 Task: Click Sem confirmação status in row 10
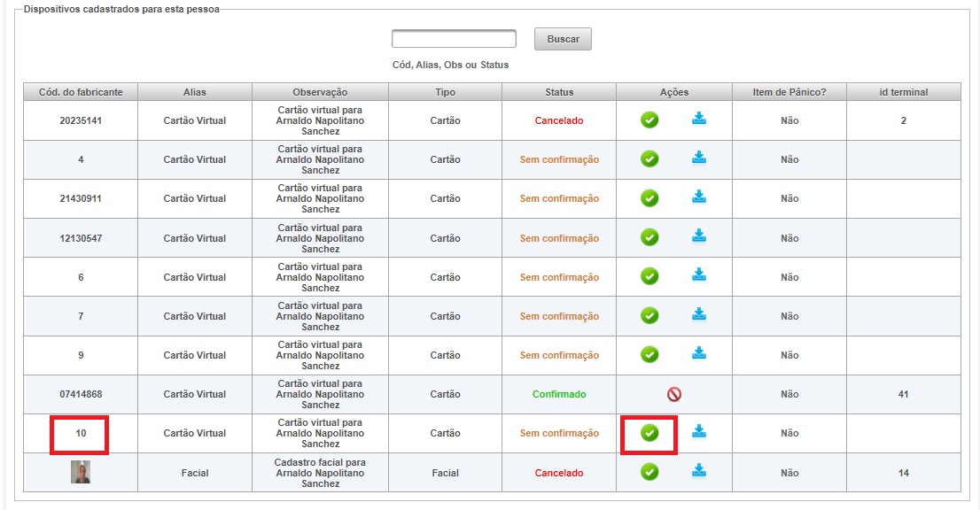point(559,433)
